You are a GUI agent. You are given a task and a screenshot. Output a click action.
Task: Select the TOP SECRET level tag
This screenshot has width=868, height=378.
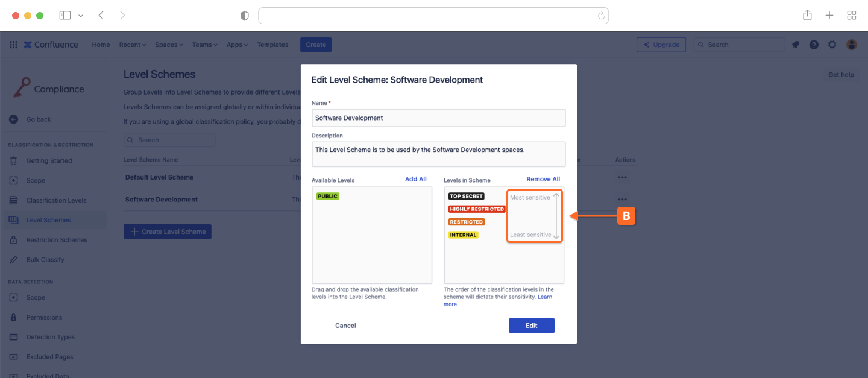(x=466, y=196)
